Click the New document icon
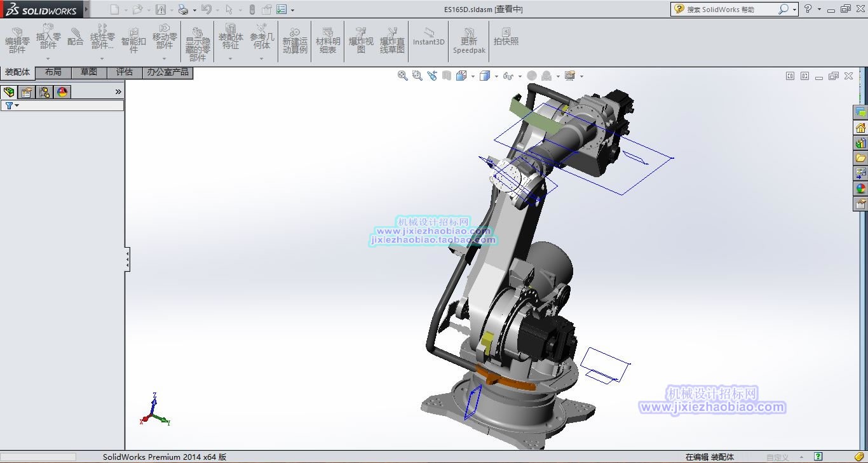 114,10
